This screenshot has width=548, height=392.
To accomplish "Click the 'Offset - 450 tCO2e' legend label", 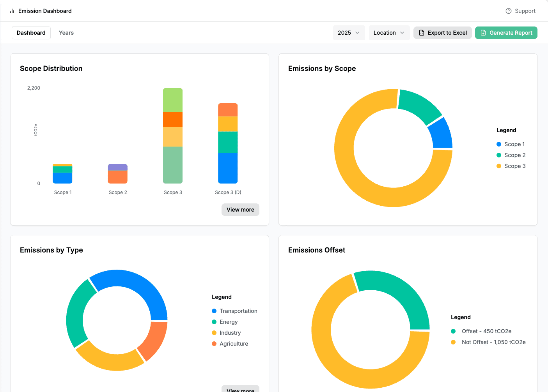I will 486,331.
